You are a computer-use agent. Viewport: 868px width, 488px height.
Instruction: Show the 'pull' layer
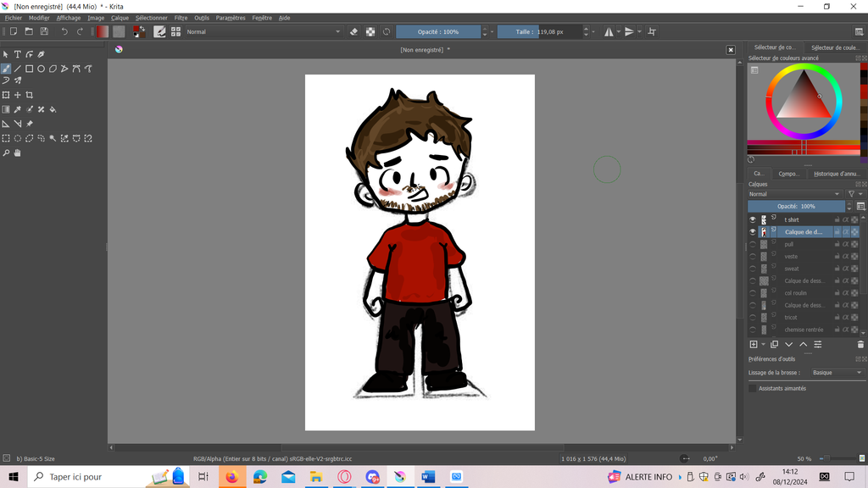pos(752,244)
